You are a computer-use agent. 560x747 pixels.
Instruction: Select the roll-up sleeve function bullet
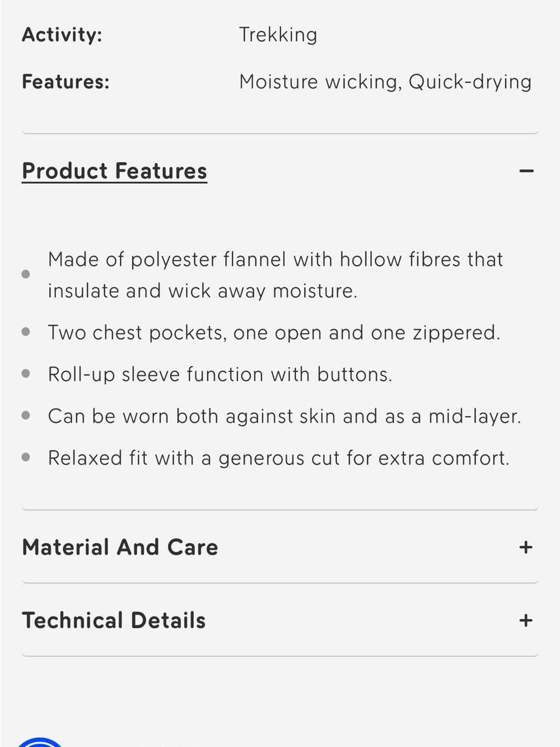[x=220, y=374]
